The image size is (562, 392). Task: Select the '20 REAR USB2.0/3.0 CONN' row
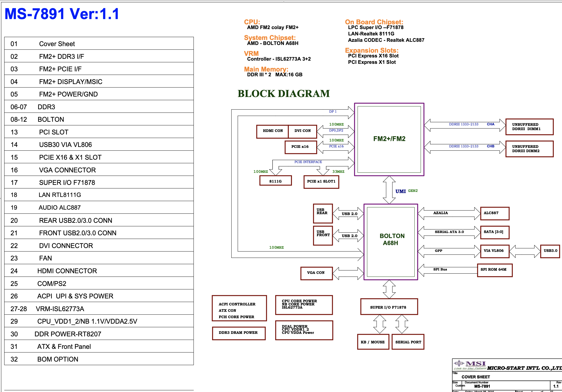99,220
